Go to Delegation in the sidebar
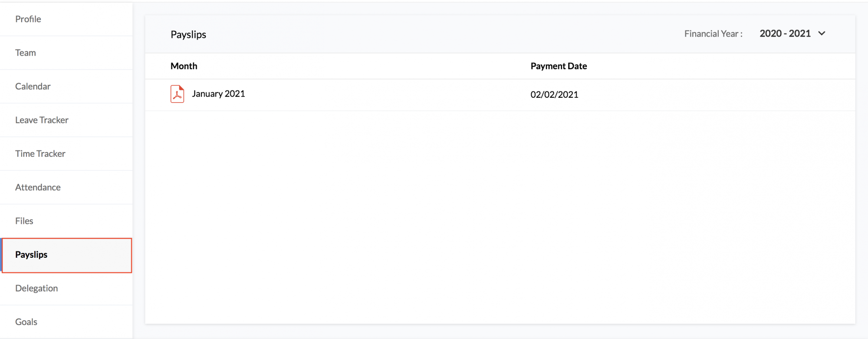Viewport: 868px width, 339px height. [66, 289]
